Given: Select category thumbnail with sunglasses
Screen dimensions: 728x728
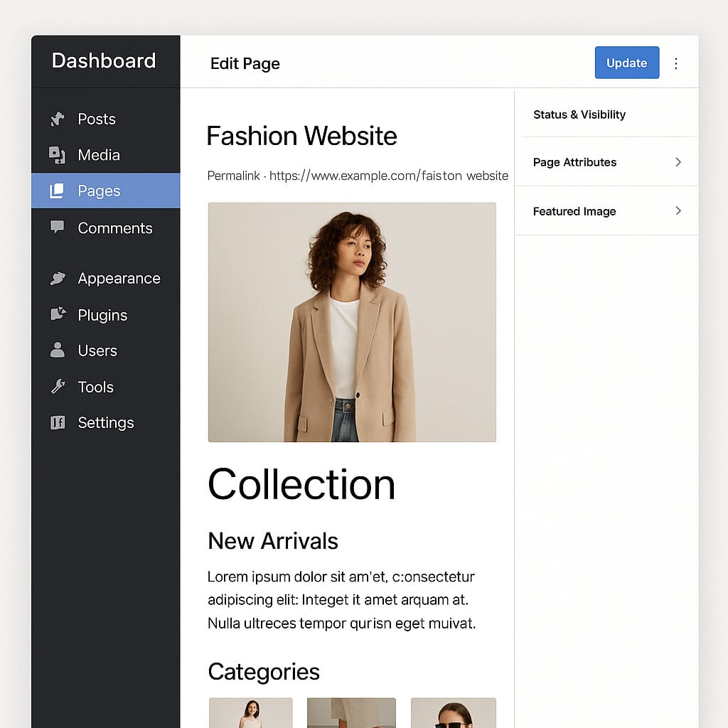Looking at the screenshot, I should pyautogui.click(x=454, y=712).
